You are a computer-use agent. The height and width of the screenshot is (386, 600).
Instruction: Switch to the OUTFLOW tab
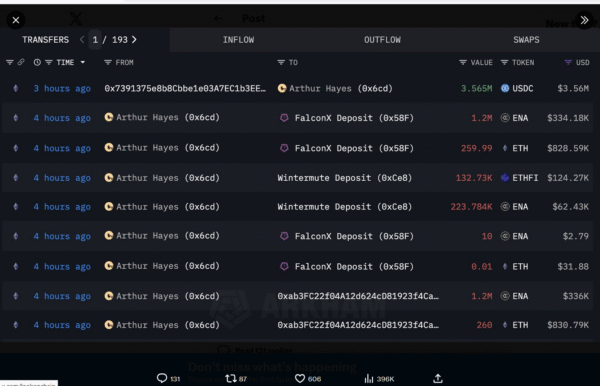click(x=382, y=40)
